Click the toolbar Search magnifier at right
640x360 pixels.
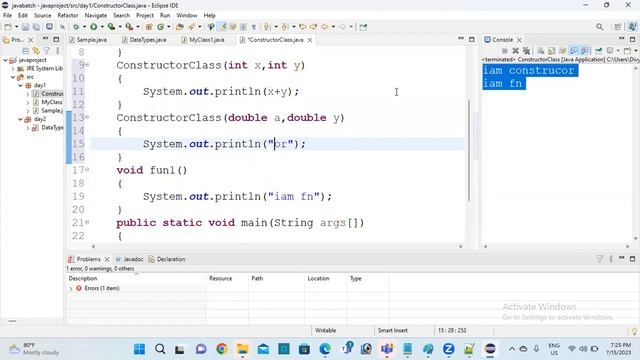coord(599,27)
